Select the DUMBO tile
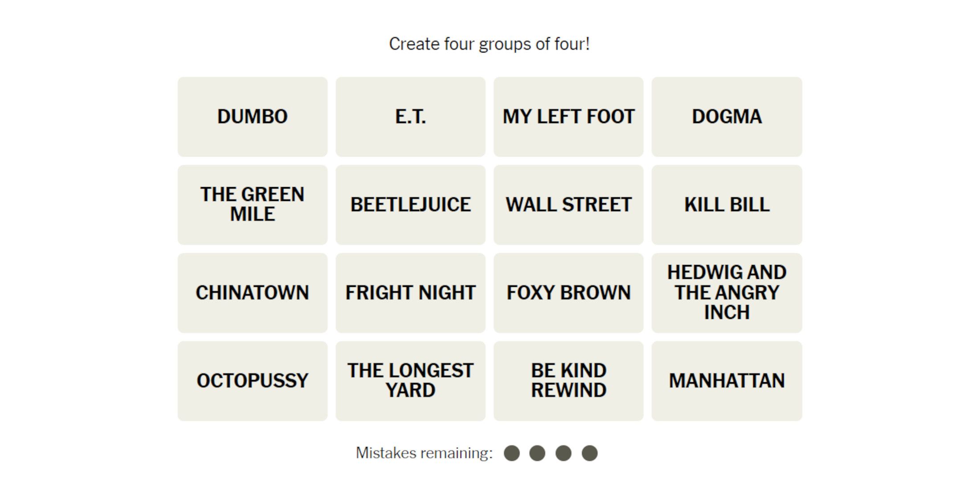This screenshot has height=490, width=980. pos(252,117)
